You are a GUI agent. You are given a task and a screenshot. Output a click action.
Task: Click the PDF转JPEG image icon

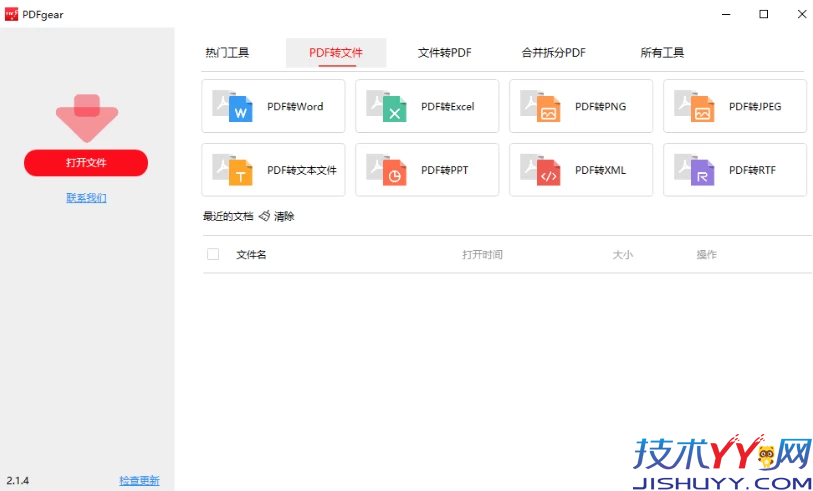click(694, 106)
